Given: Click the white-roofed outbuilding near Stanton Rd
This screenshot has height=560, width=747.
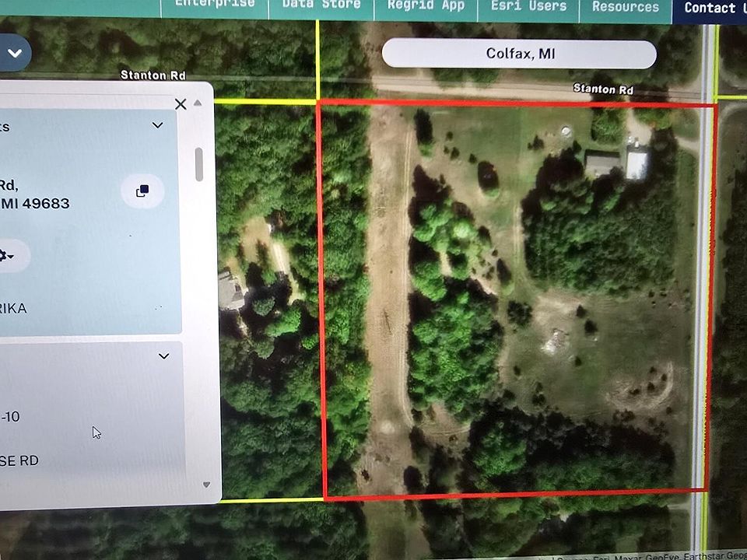Looking at the screenshot, I should point(637,164).
